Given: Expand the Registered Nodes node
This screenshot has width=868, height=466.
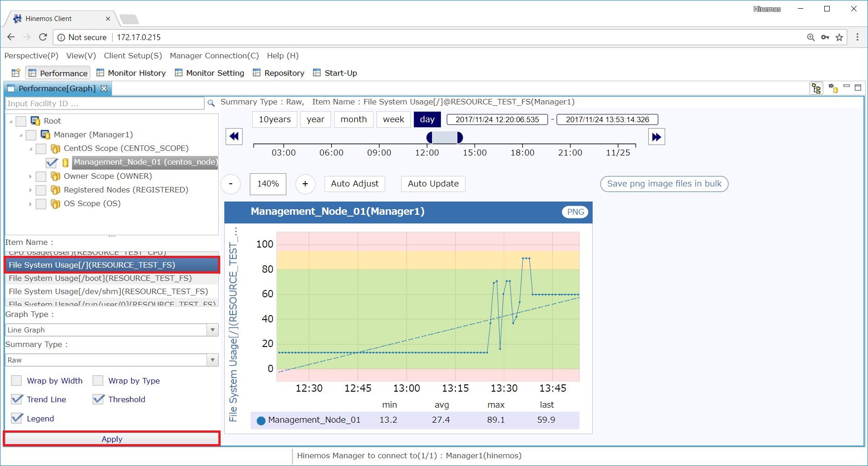Looking at the screenshot, I should pos(31,190).
